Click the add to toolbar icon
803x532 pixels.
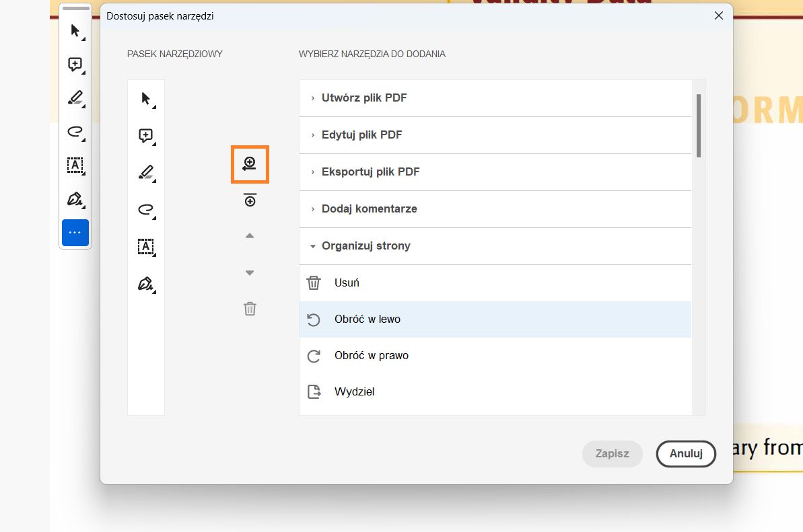tap(250, 163)
